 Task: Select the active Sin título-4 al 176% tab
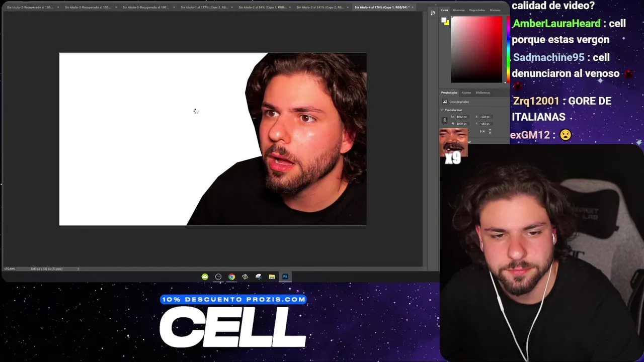(381, 8)
